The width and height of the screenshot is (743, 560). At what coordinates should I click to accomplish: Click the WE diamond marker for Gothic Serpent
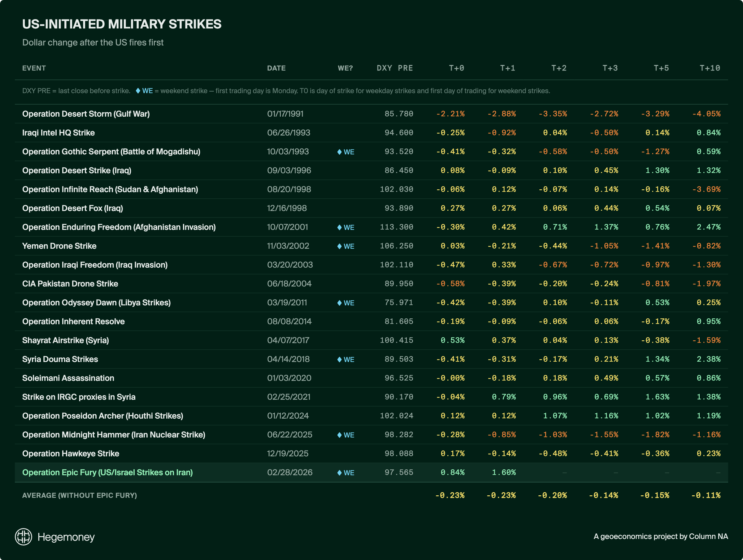coord(340,152)
